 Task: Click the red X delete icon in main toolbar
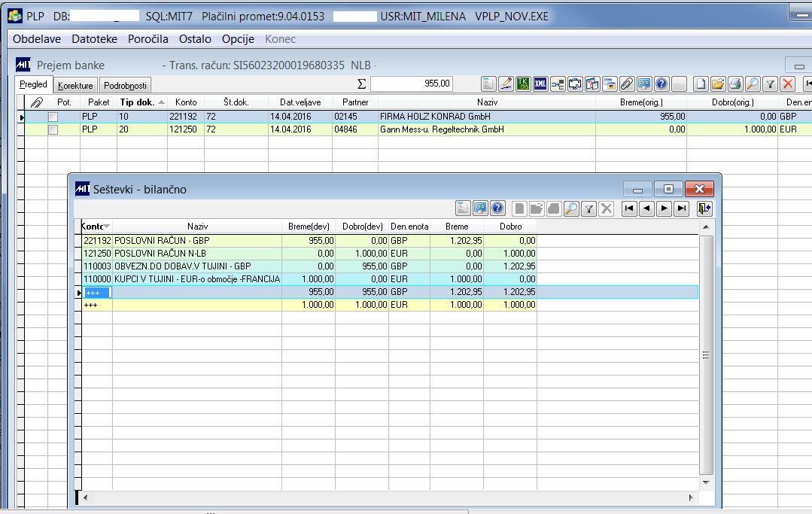pyautogui.click(x=788, y=84)
